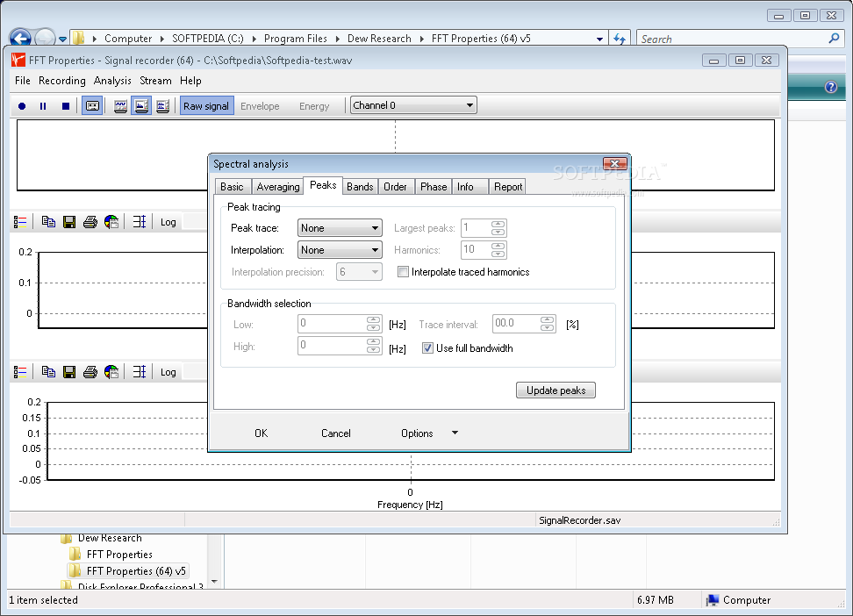Switch to Envelope view mode
This screenshot has height=616, width=853.
[x=260, y=106]
